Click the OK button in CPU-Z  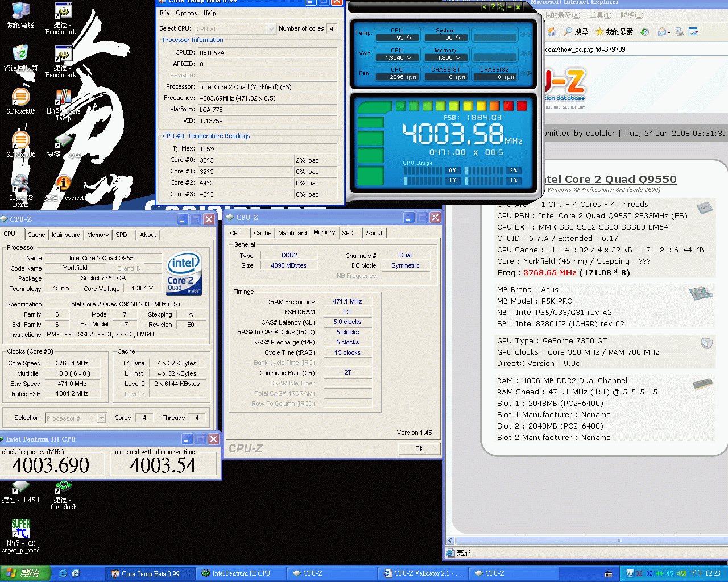420,449
